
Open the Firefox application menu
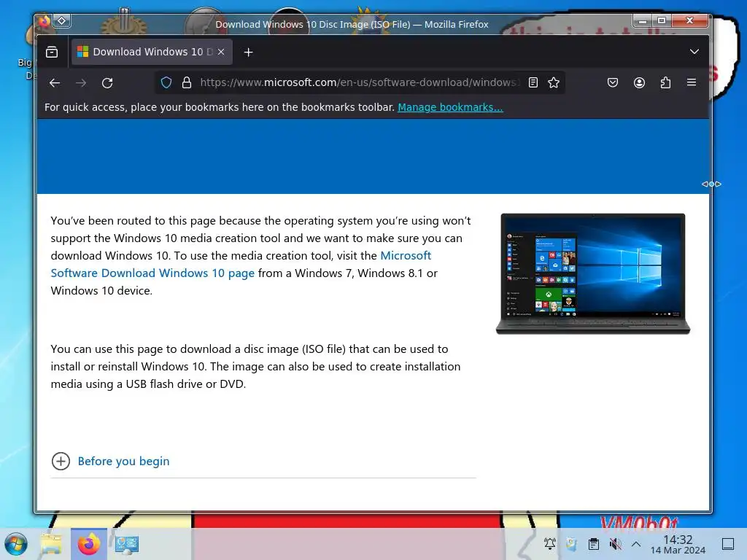(692, 82)
